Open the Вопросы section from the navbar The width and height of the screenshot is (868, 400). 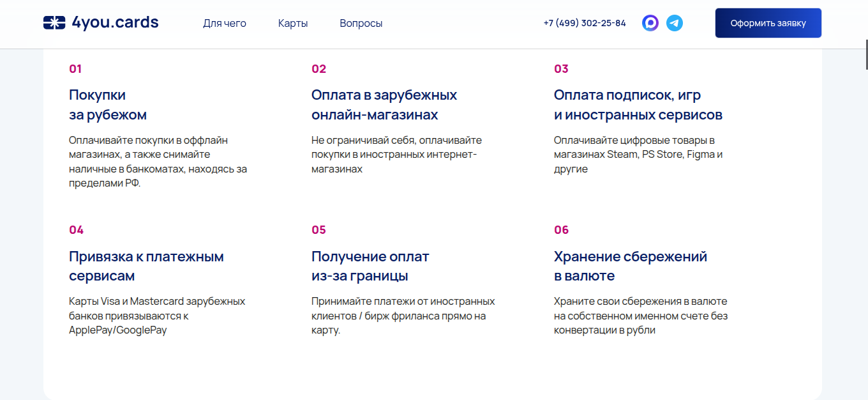pos(361,23)
